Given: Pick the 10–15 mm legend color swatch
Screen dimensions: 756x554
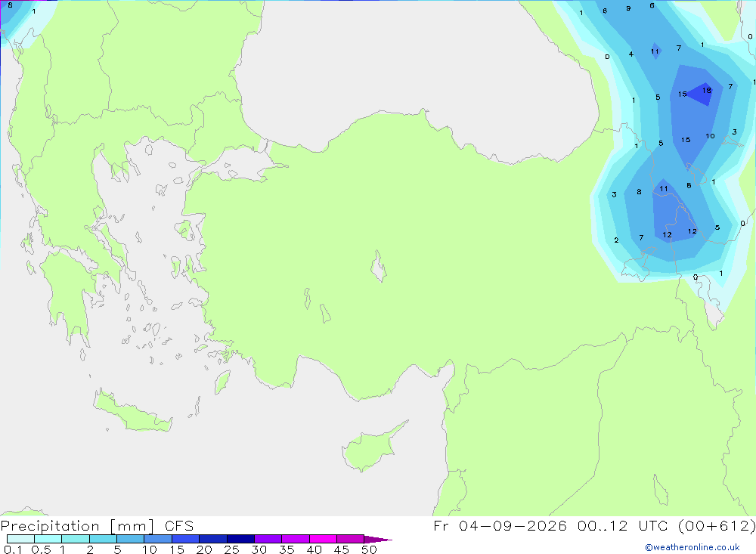Looking at the screenshot, I should pos(158,539).
